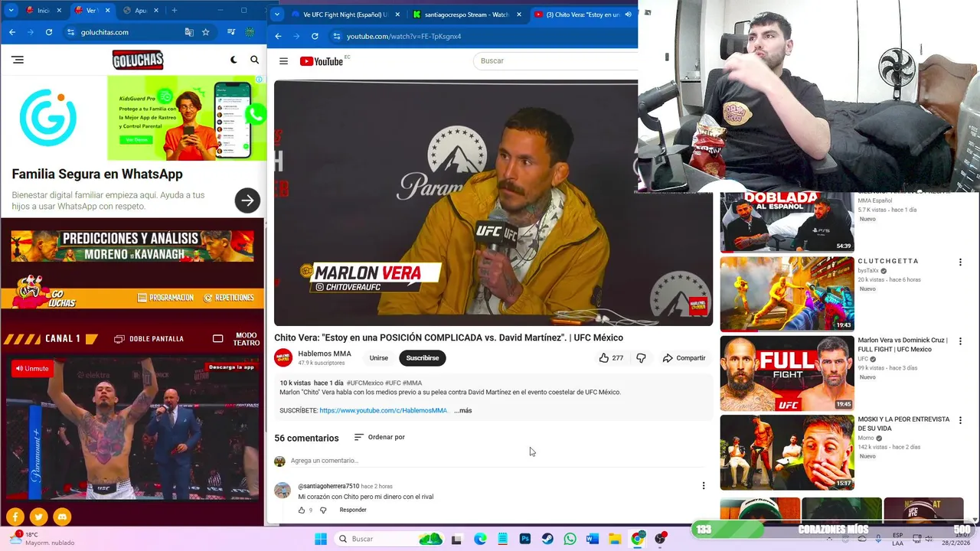
Task: Open options menu for santiagoherrera7510 comment
Action: [x=704, y=485]
